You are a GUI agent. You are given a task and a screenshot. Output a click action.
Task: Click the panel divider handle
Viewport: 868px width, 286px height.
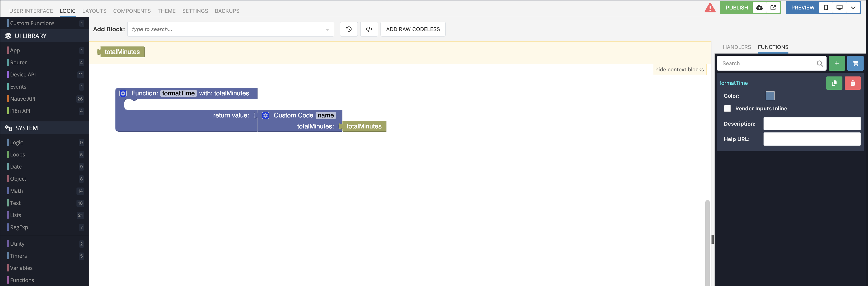click(x=712, y=239)
